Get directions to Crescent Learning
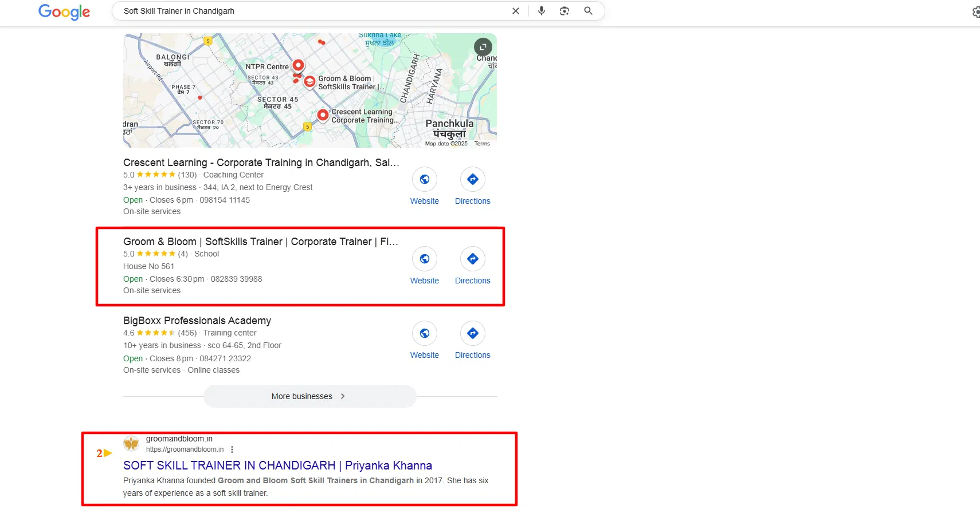The height and width of the screenshot is (513, 980). (x=472, y=180)
